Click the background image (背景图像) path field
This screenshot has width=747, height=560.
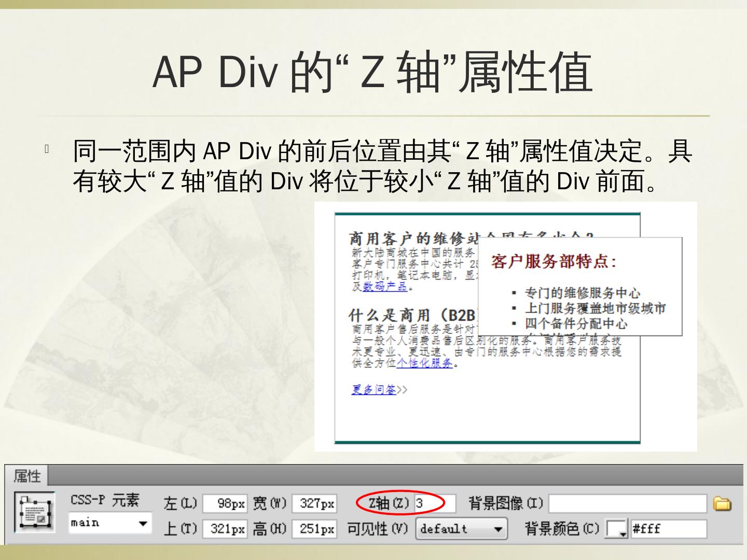click(x=627, y=503)
